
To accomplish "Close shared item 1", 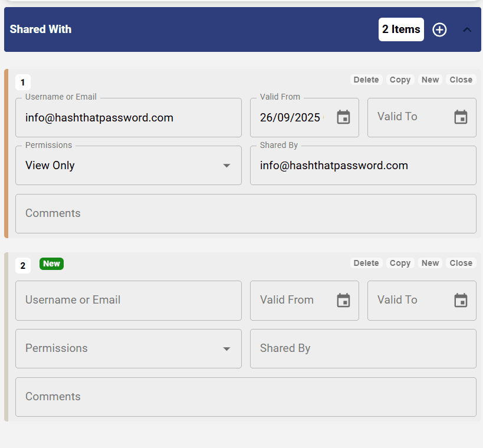I will [x=461, y=80].
